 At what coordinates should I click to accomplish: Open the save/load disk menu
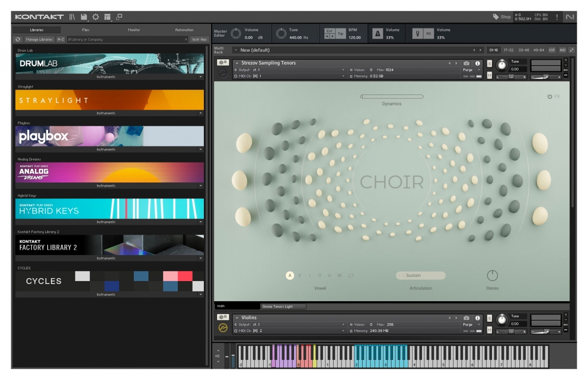coord(84,17)
